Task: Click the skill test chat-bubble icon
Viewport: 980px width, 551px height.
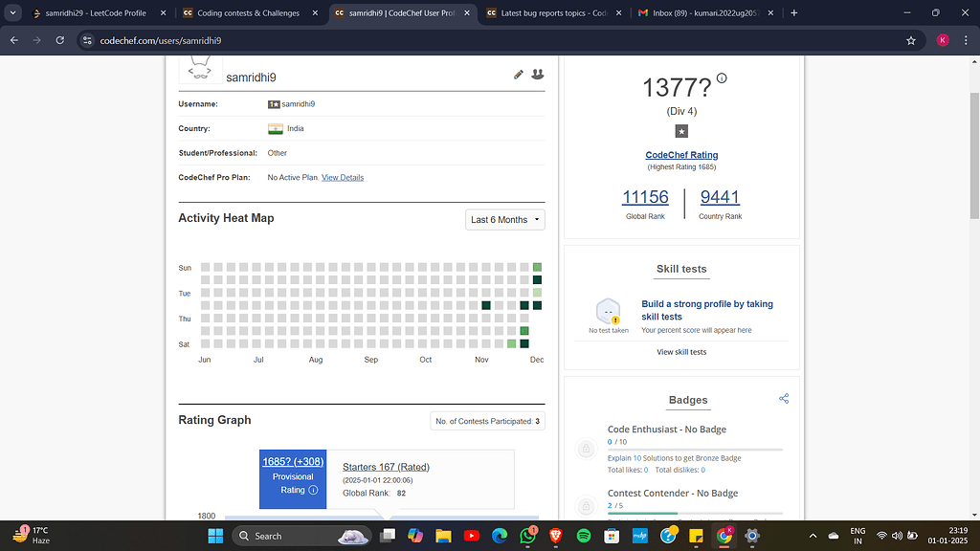Action: tap(608, 310)
